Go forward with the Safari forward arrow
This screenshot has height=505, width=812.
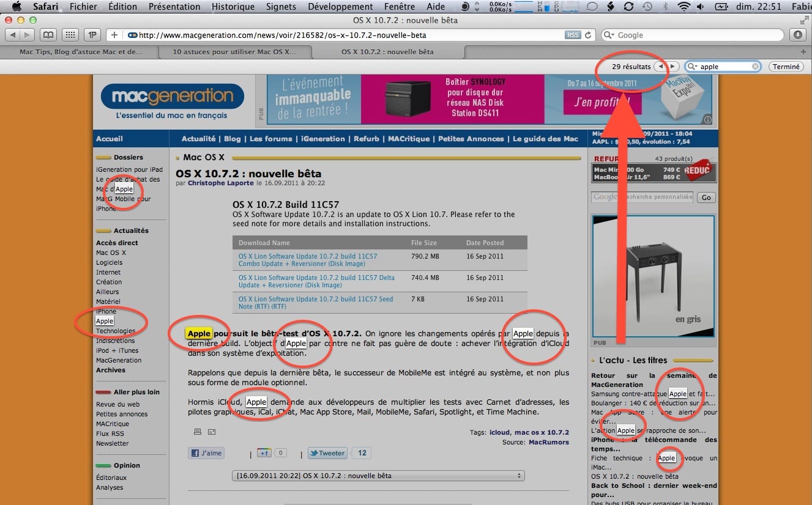(28, 35)
